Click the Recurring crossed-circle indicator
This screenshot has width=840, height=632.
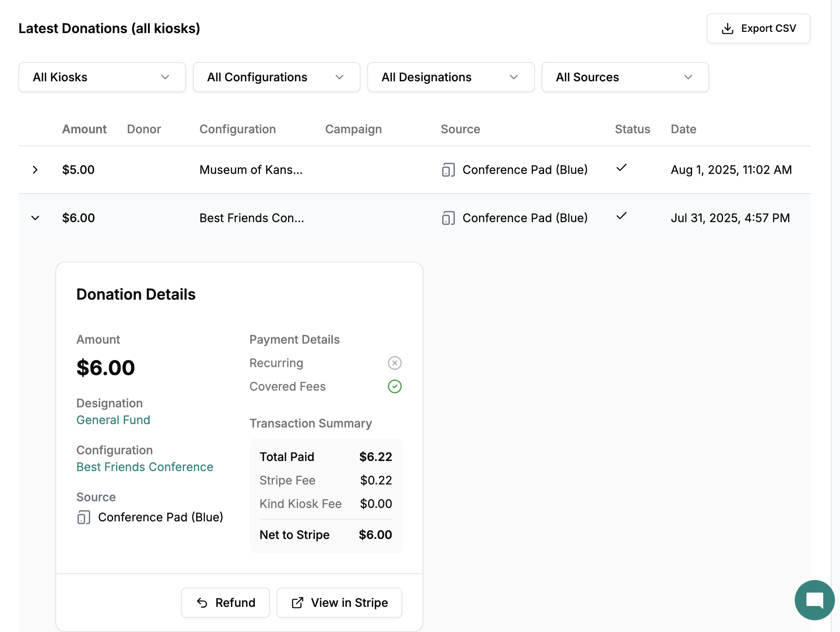(394, 363)
